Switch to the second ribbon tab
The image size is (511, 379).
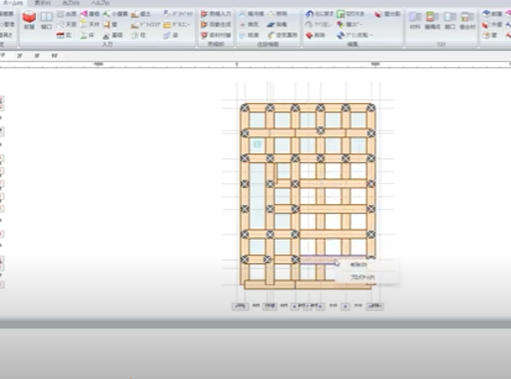43,3
